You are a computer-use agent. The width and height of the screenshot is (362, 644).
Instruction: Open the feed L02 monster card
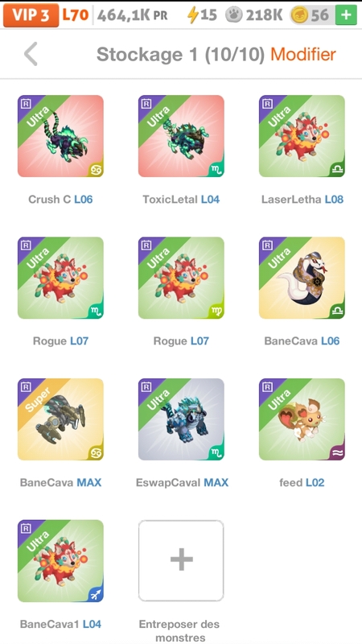click(x=302, y=419)
